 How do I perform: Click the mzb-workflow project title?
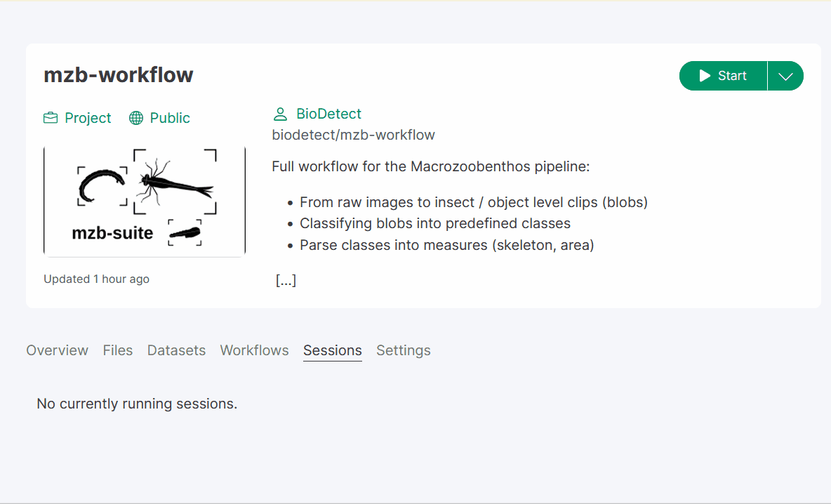point(118,74)
